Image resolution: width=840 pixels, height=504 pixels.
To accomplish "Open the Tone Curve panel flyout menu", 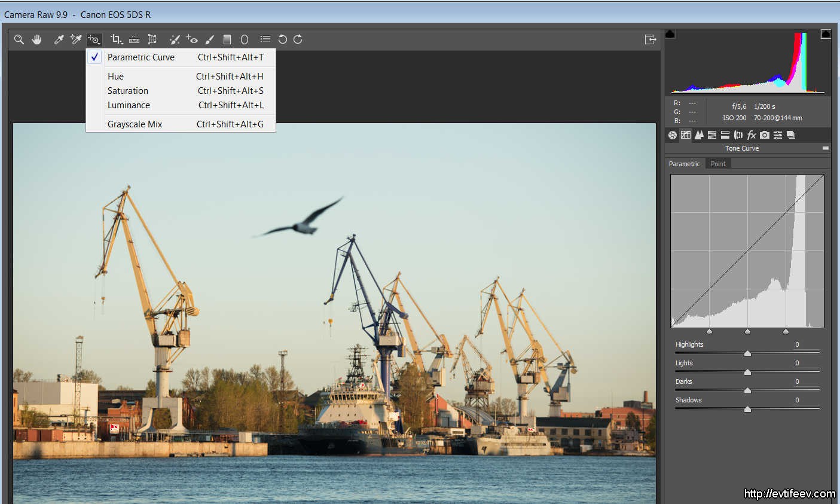I will [x=826, y=148].
